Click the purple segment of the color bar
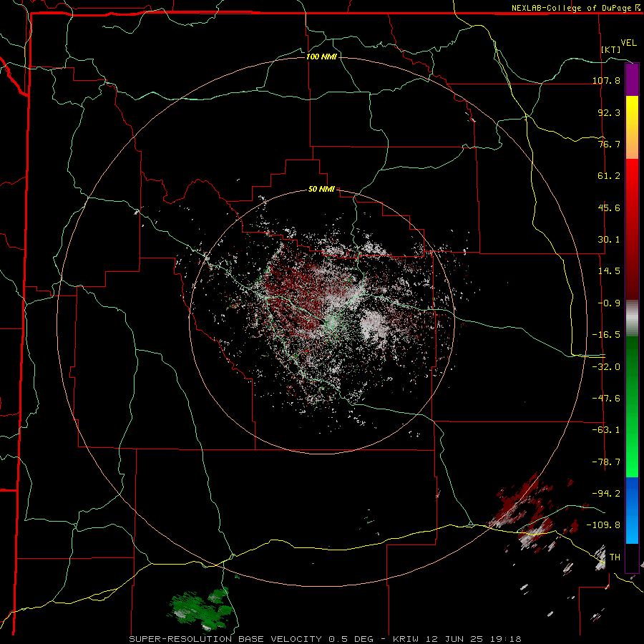The image size is (644, 644). pos(632,79)
